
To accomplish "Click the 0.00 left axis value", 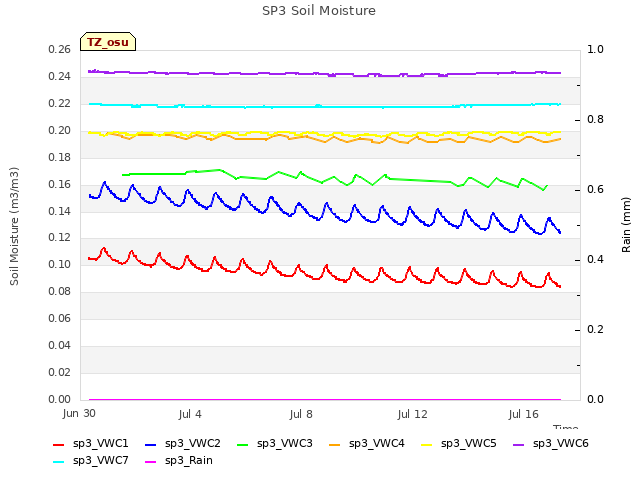I will (60, 399).
